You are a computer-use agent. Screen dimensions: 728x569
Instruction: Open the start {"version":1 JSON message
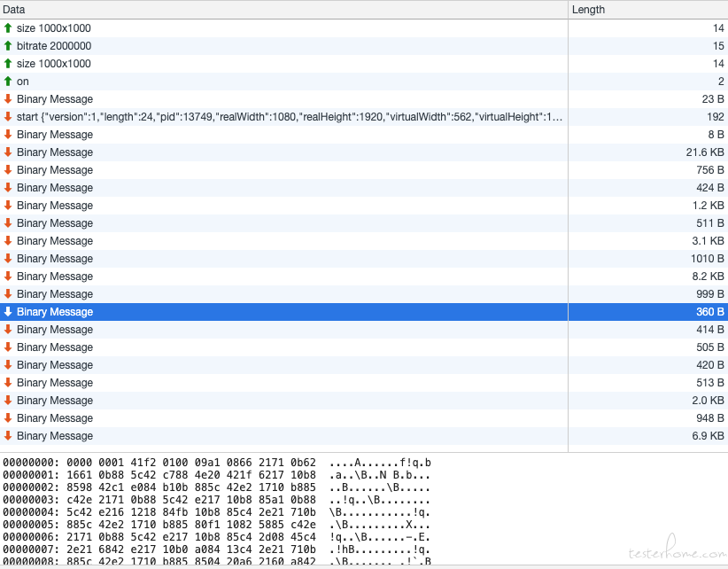tap(290, 117)
